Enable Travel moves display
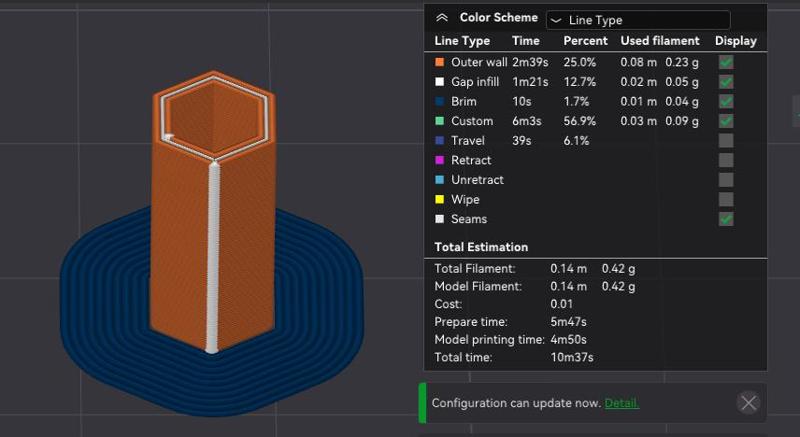 (726, 141)
